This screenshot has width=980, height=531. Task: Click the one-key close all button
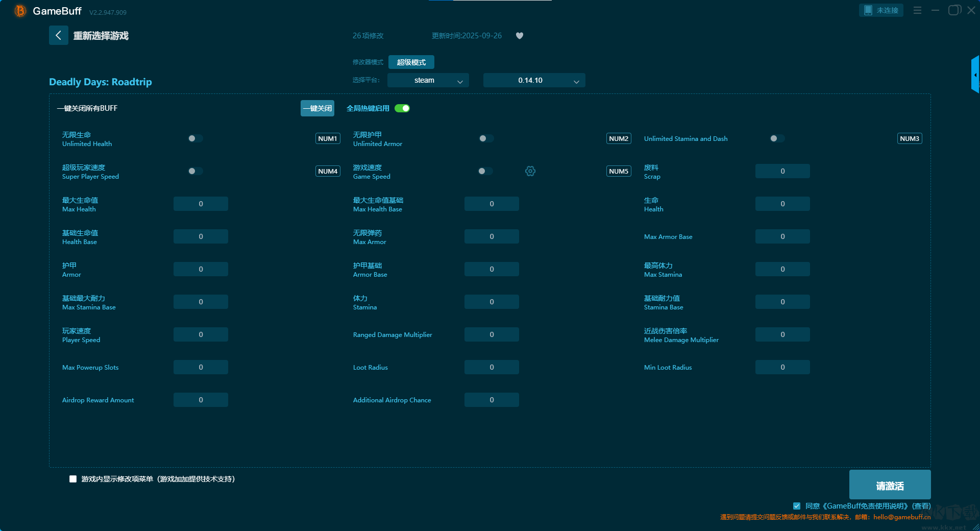tap(317, 108)
